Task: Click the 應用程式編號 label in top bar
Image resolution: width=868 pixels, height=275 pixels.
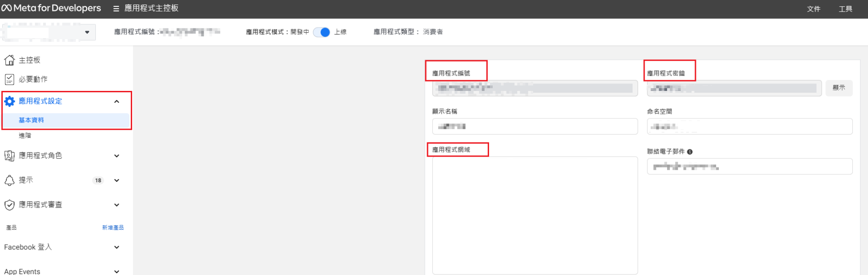Action: 137,32
